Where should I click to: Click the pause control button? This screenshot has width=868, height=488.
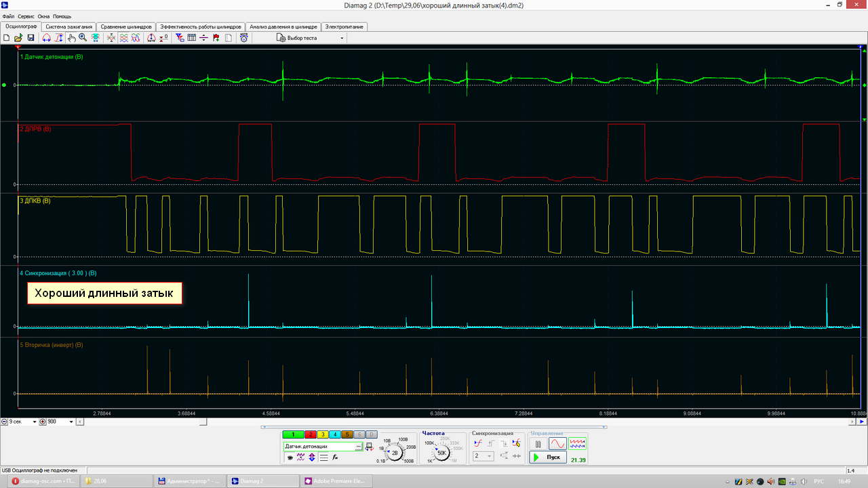[538, 444]
